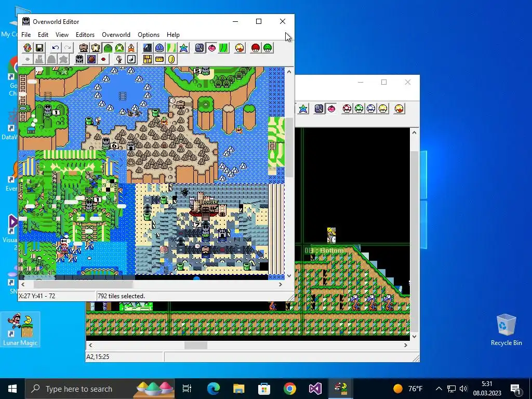This screenshot has height=399, width=532.
Task: Click the dark rock tile toolbar icon
Action: click(148, 48)
